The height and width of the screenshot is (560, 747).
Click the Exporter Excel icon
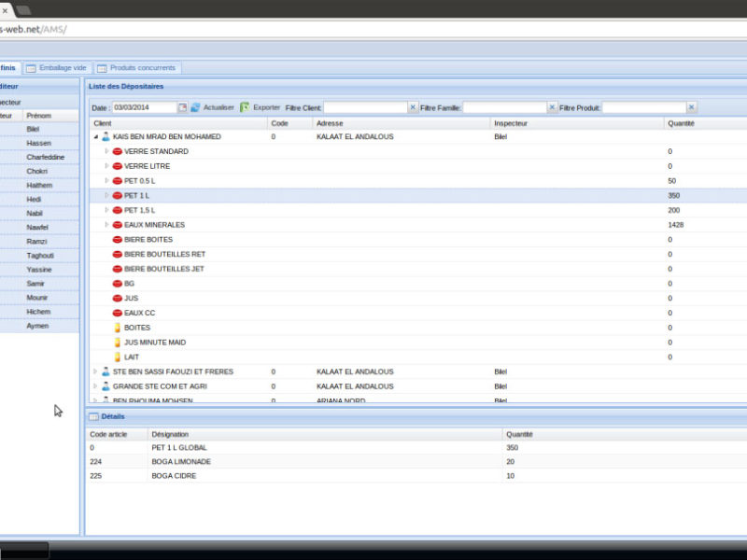[x=245, y=107]
